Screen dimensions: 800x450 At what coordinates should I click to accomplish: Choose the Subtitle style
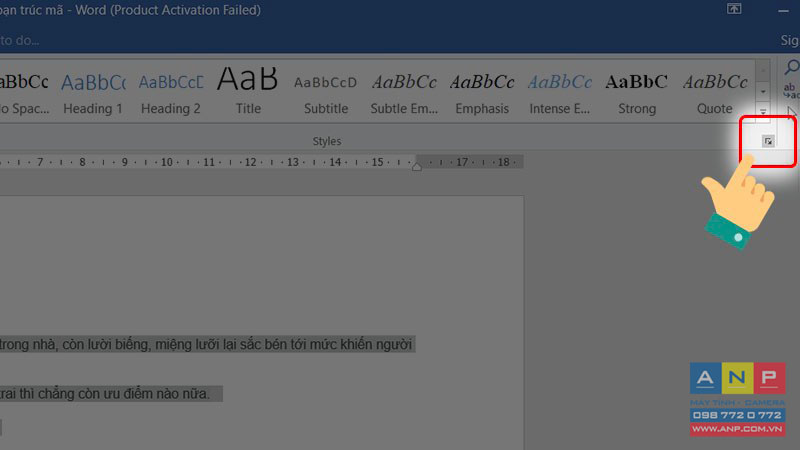(326, 92)
